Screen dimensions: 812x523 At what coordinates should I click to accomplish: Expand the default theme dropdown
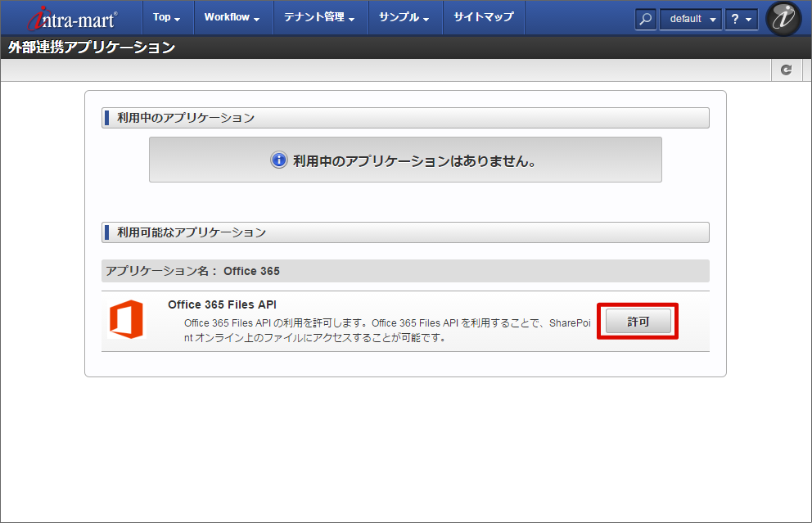coord(691,19)
